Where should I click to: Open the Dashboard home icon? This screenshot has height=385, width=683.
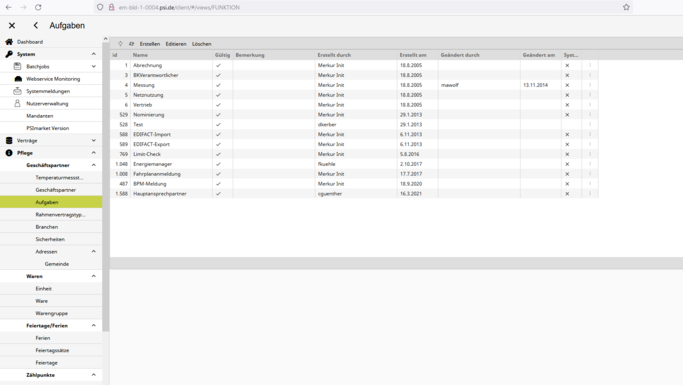click(9, 42)
